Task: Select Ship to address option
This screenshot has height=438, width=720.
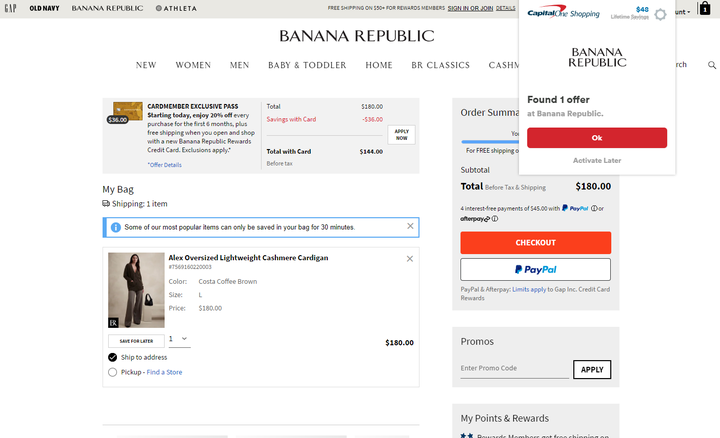Action: [112, 357]
